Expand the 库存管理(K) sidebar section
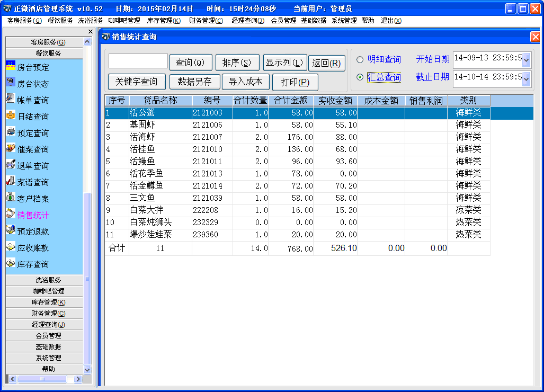Viewport: 544px width, 392px height. tap(44, 302)
